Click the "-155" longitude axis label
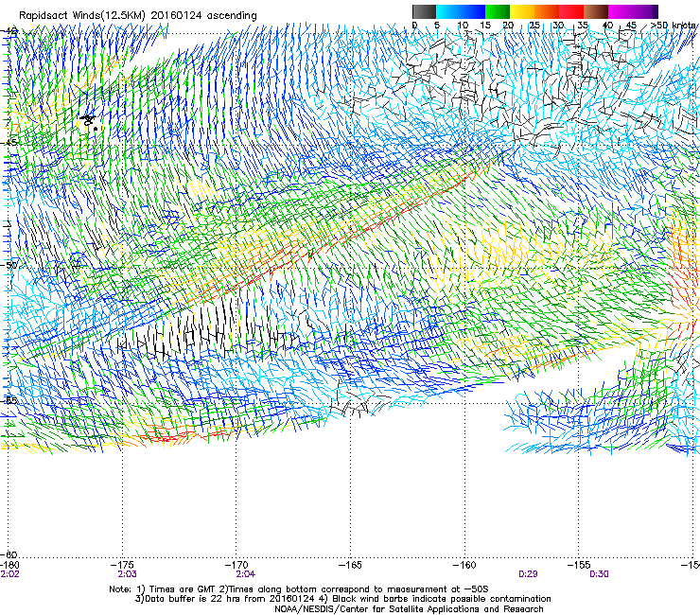This screenshot has height=615, width=700. [579, 565]
